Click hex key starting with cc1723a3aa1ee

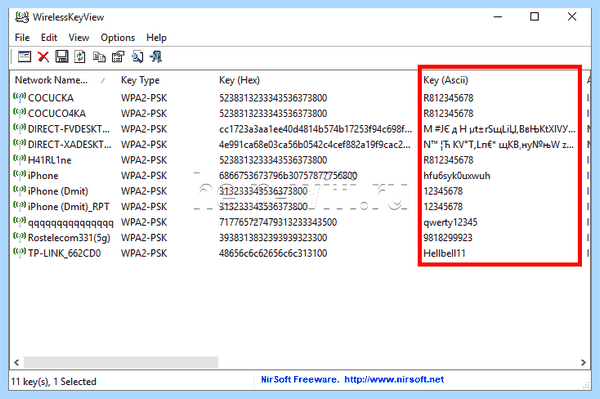pos(315,129)
